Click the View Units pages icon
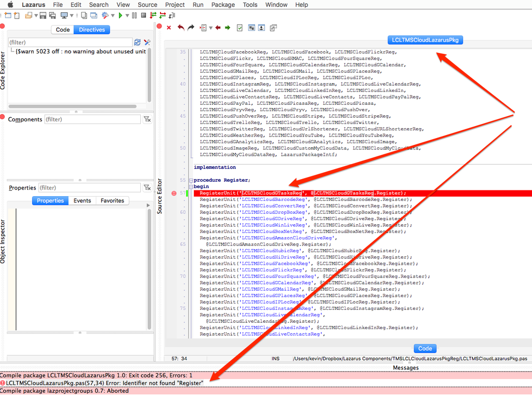This screenshot has width=532, height=397. tap(84, 15)
